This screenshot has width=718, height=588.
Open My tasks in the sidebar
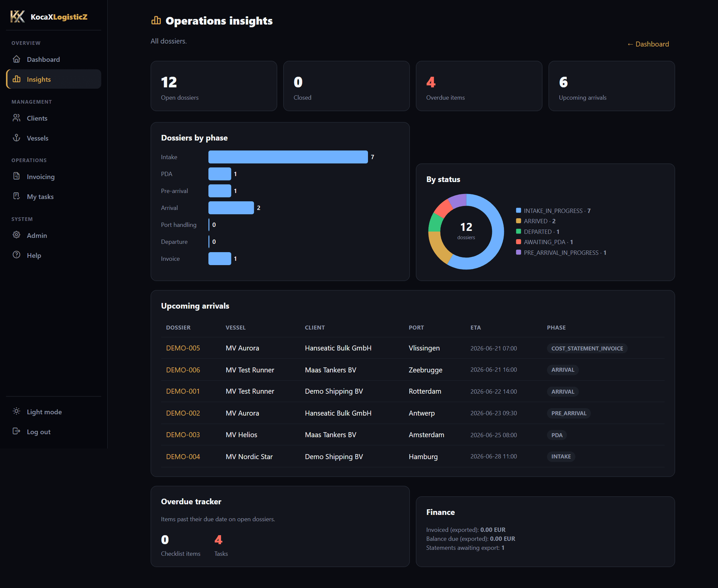54,196
